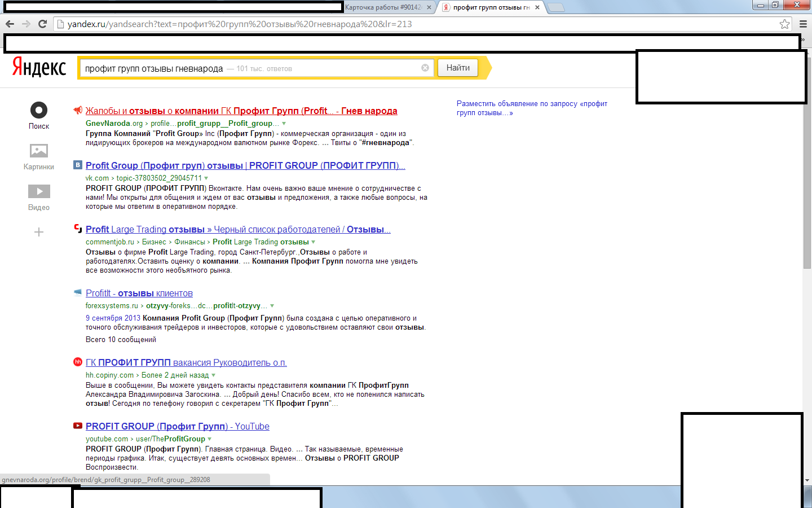Click the "Всего 10 сообщений" text
Viewport: 812px width, 508px height.
point(121,339)
